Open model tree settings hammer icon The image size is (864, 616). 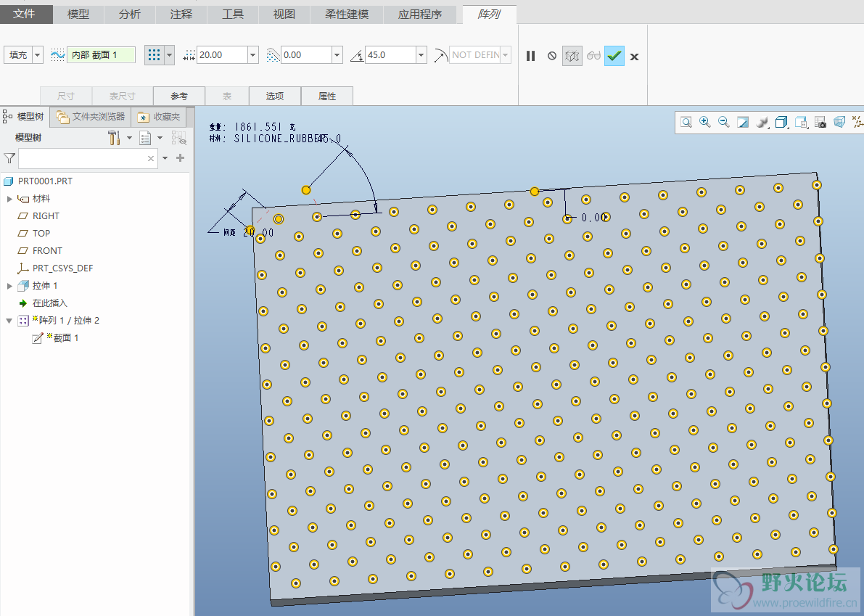click(x=114, y=138)
